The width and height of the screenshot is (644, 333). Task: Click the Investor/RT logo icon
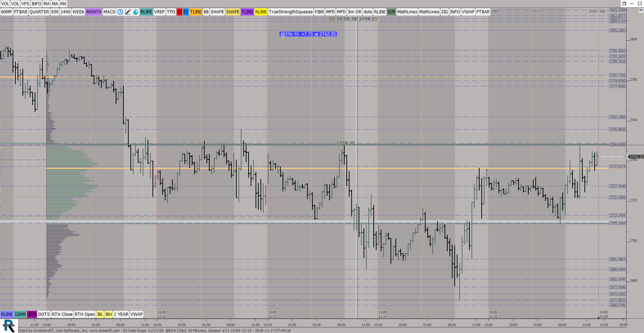pyautogui.click(x=9, y=326)
